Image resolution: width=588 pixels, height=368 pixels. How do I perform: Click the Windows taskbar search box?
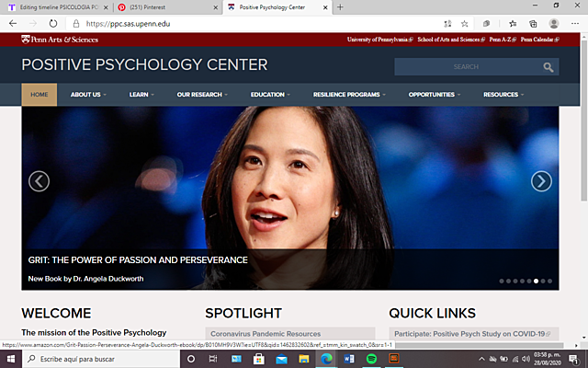(101, 359)
